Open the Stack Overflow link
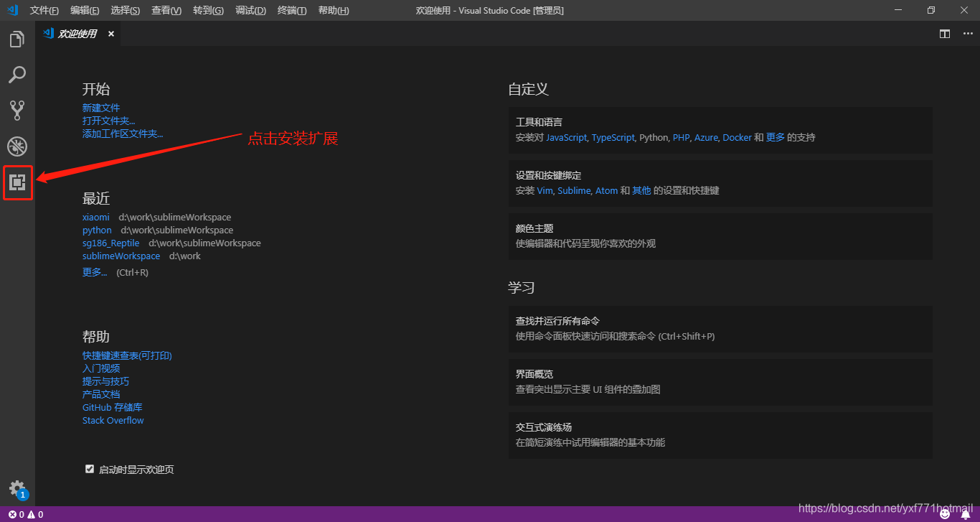Image resolution: width=980 pixels, height=522 pixels. [x=113, y=420]
